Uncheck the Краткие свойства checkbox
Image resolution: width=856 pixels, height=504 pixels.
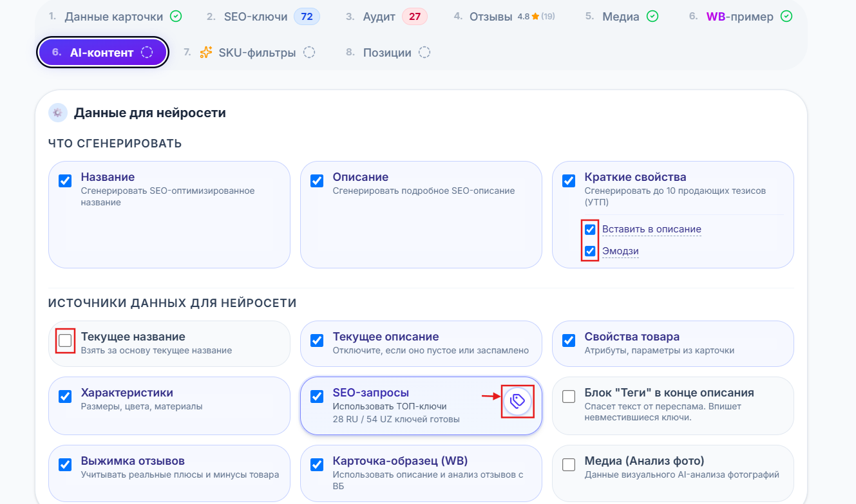tap(569, 181)
